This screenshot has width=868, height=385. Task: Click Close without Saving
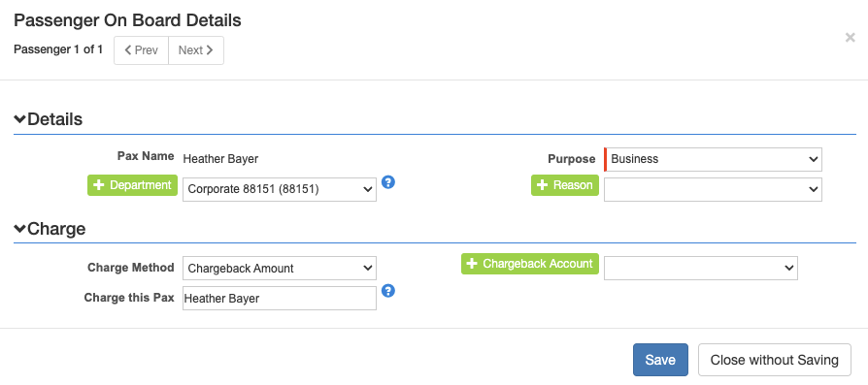pyautogui.click(x=775, y=360)
